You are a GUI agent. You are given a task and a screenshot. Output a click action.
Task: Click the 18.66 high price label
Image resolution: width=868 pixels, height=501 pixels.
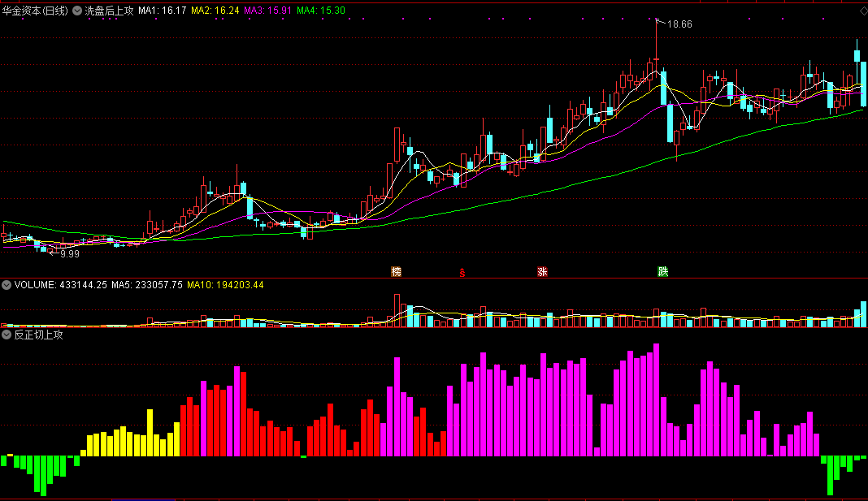pos(679,24)
